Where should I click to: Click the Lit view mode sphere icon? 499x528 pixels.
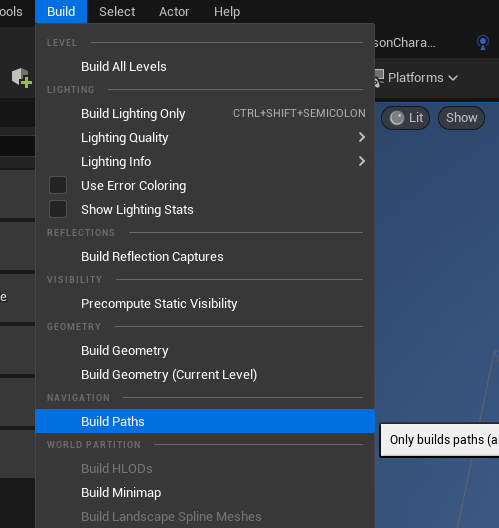click(x=397, y=118)
